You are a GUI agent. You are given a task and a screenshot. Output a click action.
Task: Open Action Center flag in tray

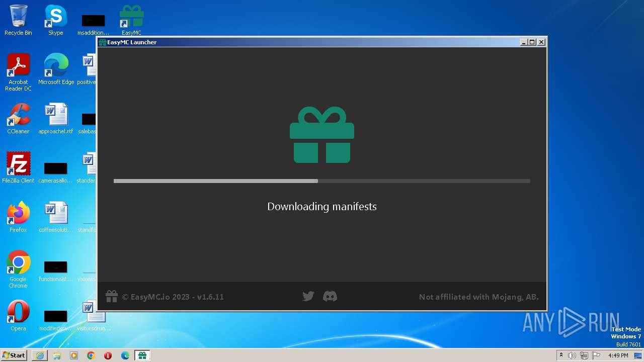596,355
